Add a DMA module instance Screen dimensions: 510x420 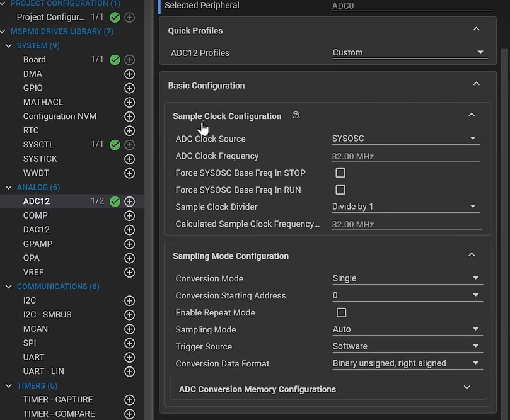tap(130, 74)
